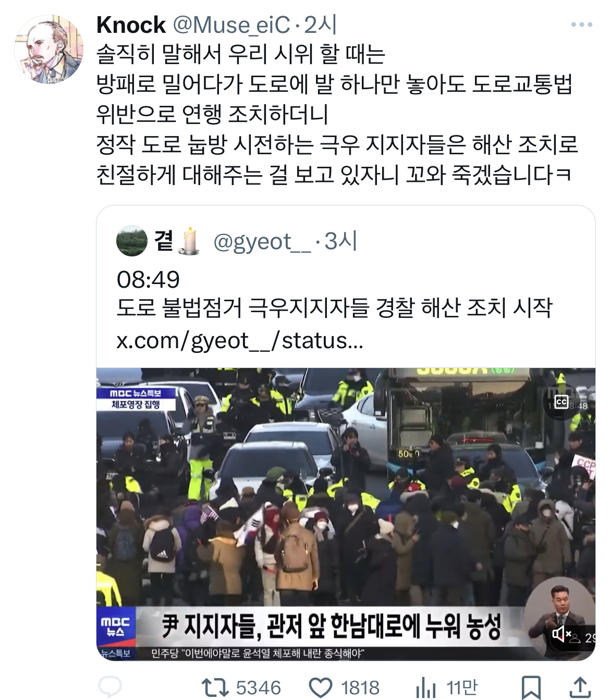View the retweet count 5346
This screenshot has height=700, width=610.
(x=258, y=688)
